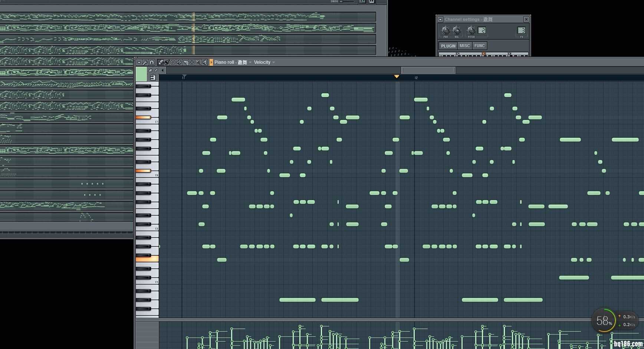Select the Select tool in piano roll
The height and width of the screenshot is (349, 644).
pyautogui.click(x=192, y=62)
